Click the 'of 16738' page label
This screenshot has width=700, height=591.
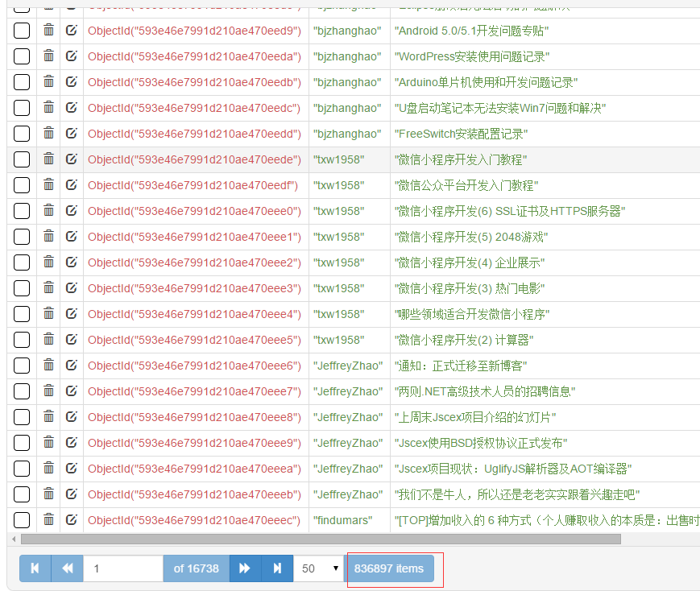tap(197, 568)
